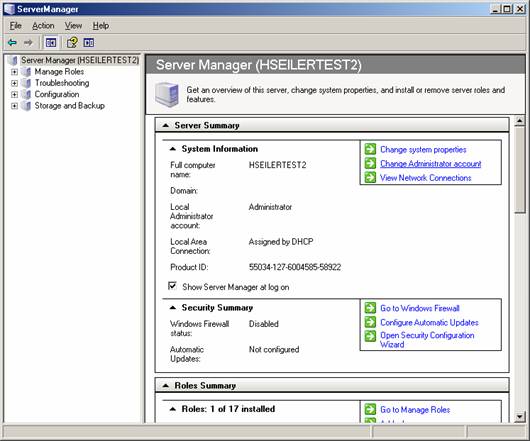Follow the Go to Manage Roles link
The height and width of the screenshot is (441, 530).
[x=415, y=410]
